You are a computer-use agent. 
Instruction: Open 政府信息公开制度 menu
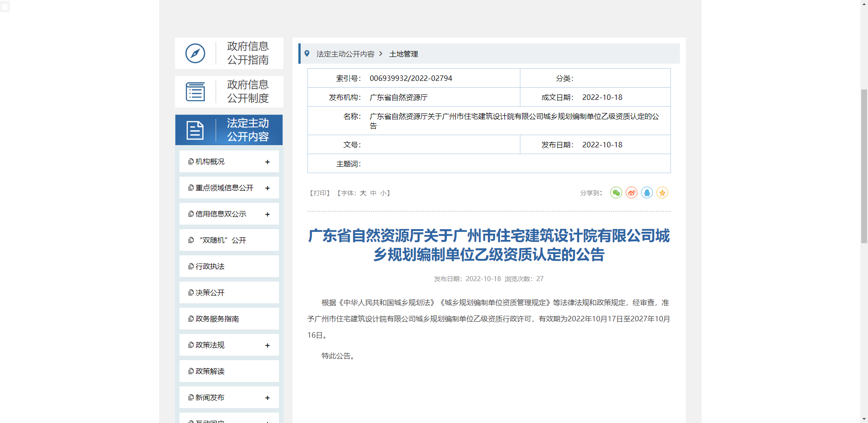(229, 92)
